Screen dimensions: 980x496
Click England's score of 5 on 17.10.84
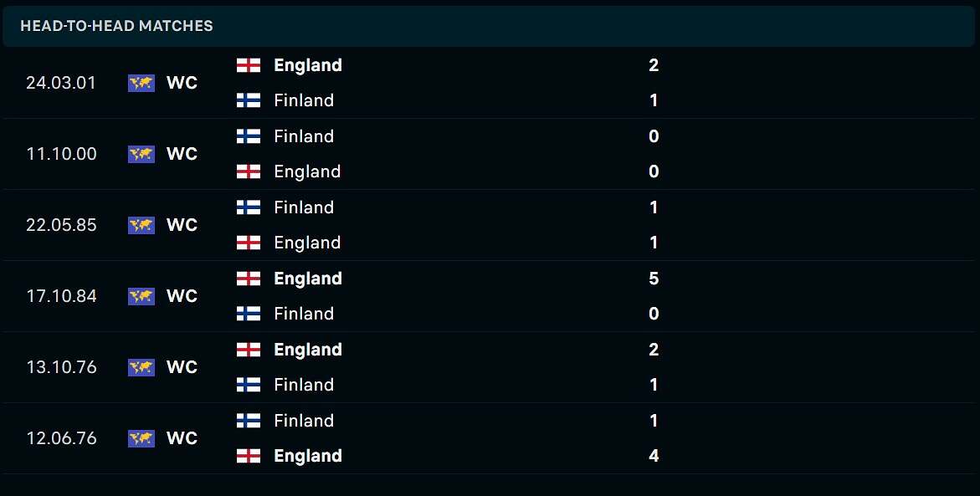(x=654, y=279)
